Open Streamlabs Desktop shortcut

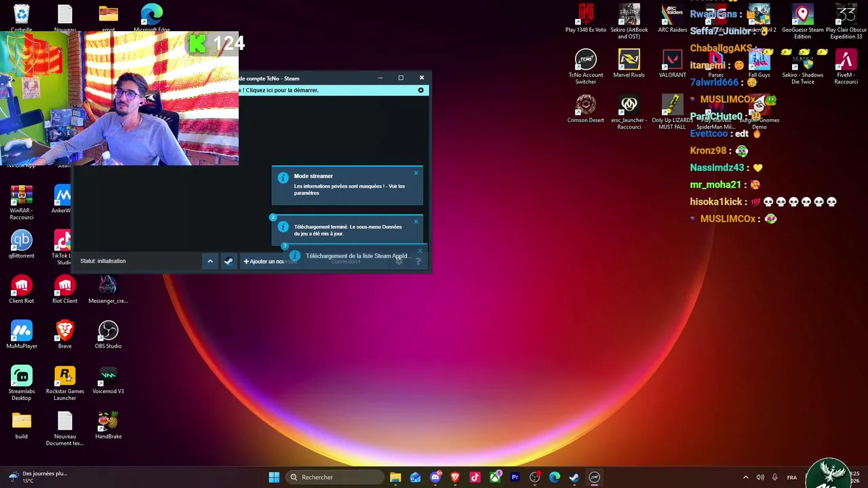pos(21,383)
